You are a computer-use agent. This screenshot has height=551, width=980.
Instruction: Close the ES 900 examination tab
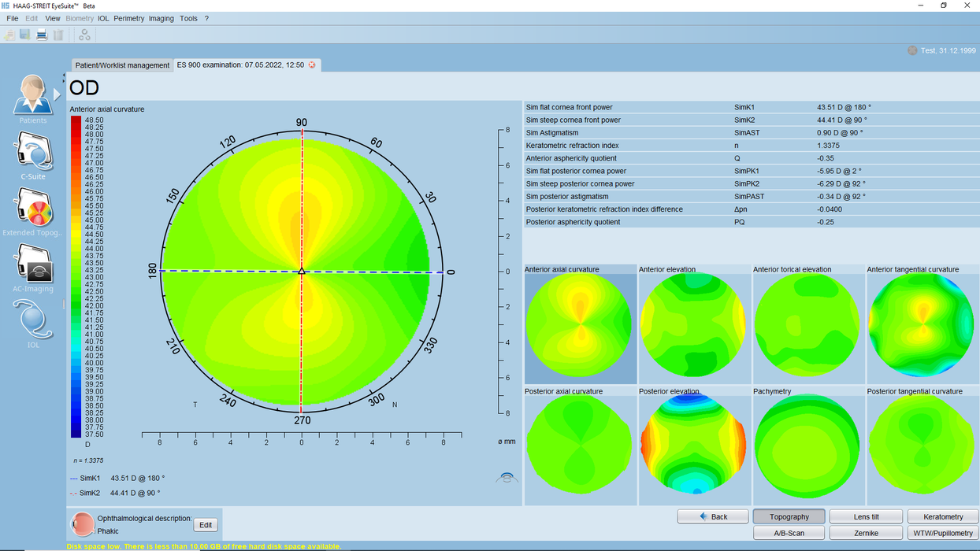point(312,65)
